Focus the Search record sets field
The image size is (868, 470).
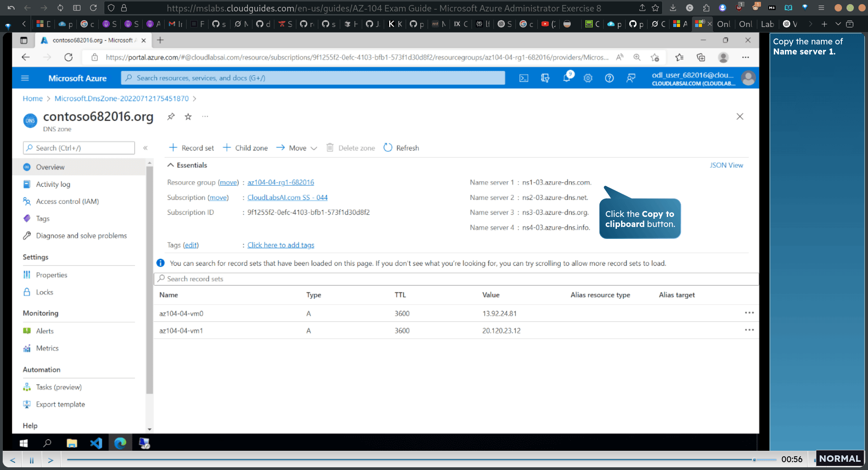456,279
